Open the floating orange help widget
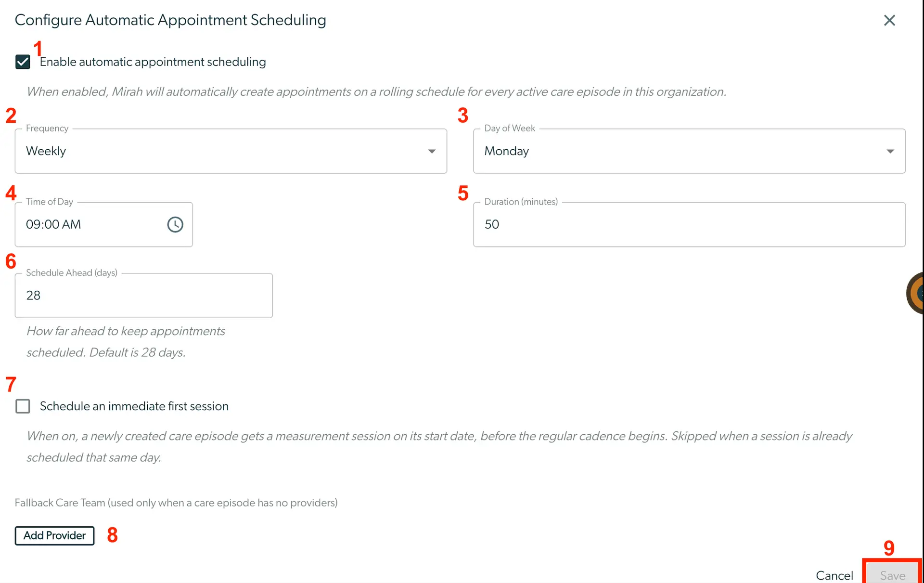Viewport: 924px width, 583px height. (x=915, y=293)
